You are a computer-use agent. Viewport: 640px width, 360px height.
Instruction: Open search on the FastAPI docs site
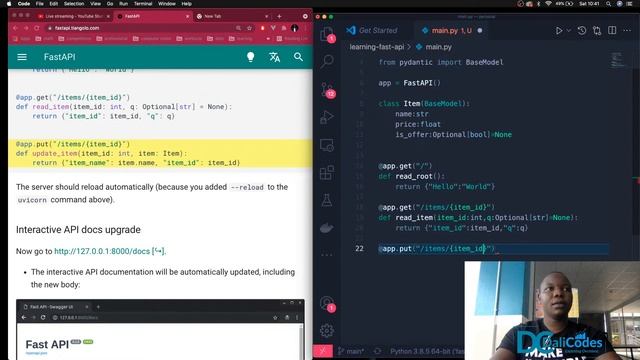click(298, 57)
